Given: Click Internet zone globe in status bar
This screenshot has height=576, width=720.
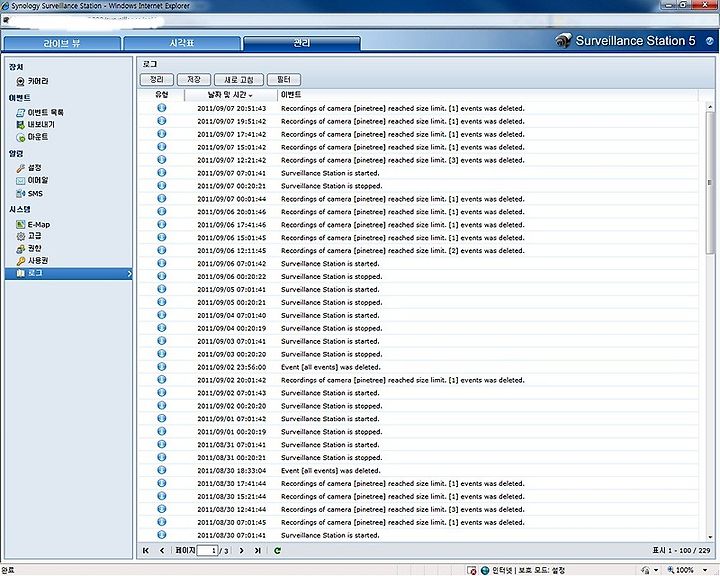Looking at the screenshot, I should point(485,570).
